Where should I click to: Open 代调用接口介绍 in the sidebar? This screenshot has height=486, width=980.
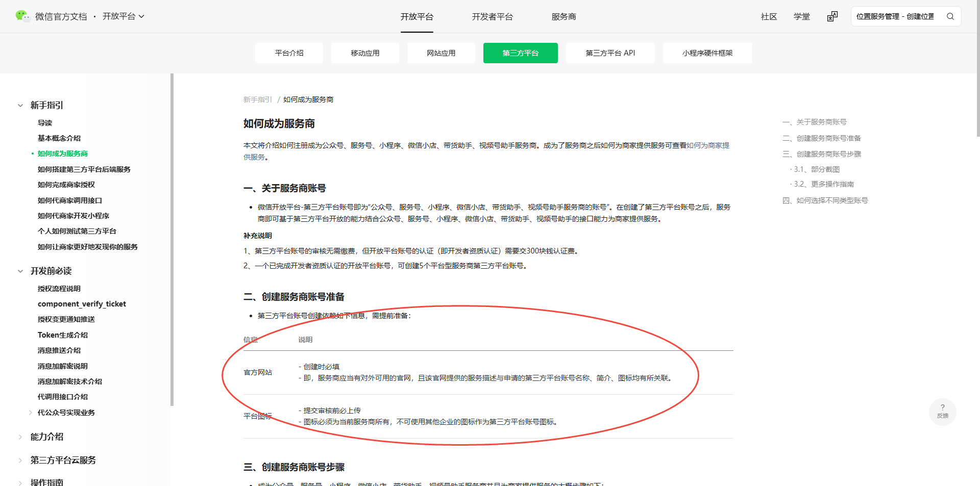(63, 397)
